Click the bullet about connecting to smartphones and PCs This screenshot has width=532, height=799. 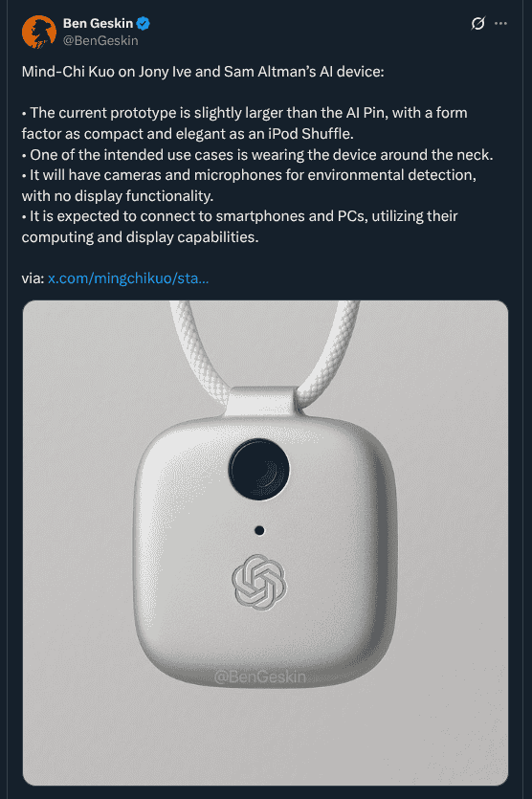240,226
